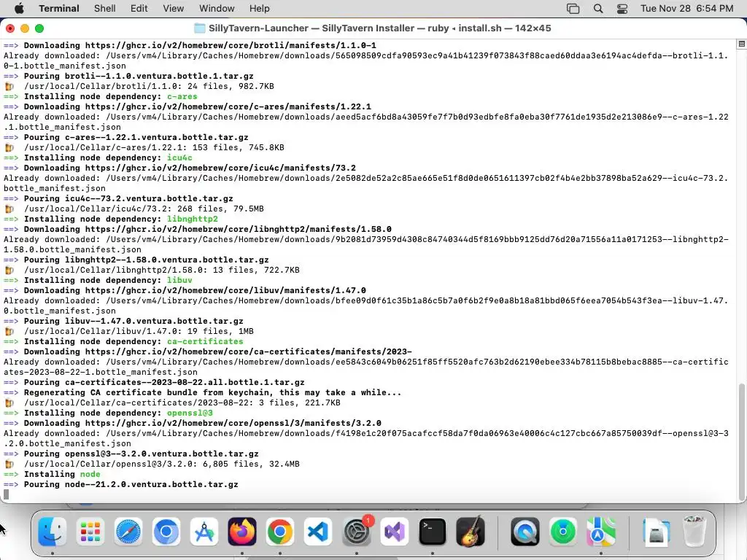
Task: Launch Safari from the dock
Action: tap(128, 532)
